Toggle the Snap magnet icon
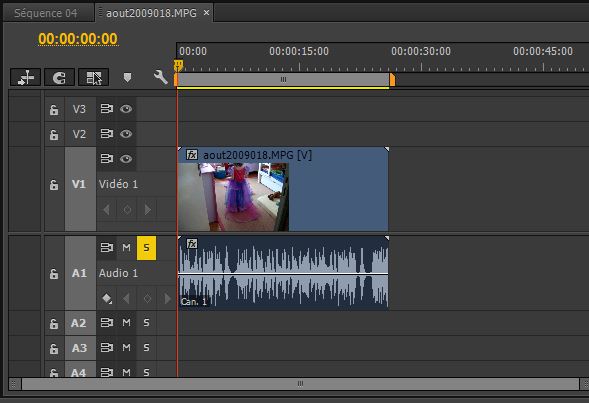The width and height of the screenshot is (589, 403). (59, 77)
